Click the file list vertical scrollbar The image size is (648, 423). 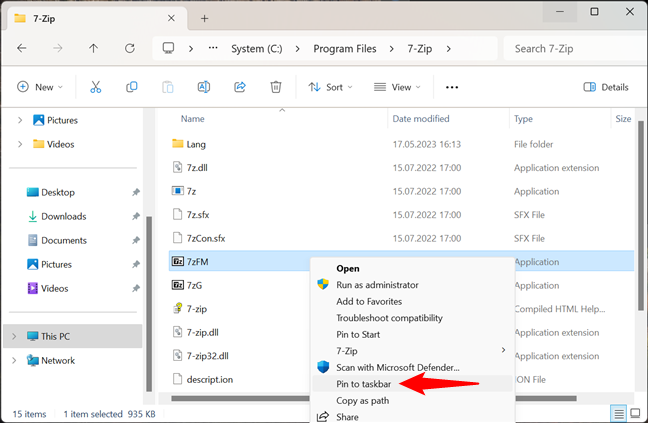pyautogui.click(x=641, y=215)
